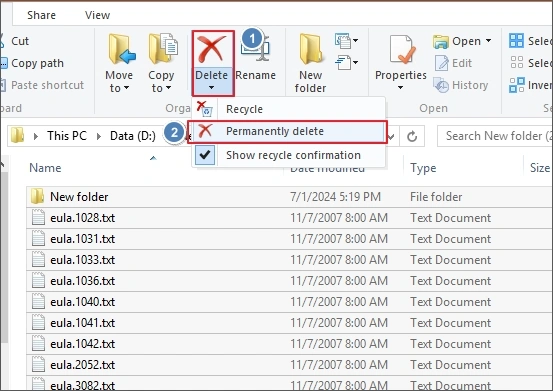This screenshot has height=391, width=553.
Task: Click date 7/1/2024 5:19 PM cell
Action: tap(335, 197)
